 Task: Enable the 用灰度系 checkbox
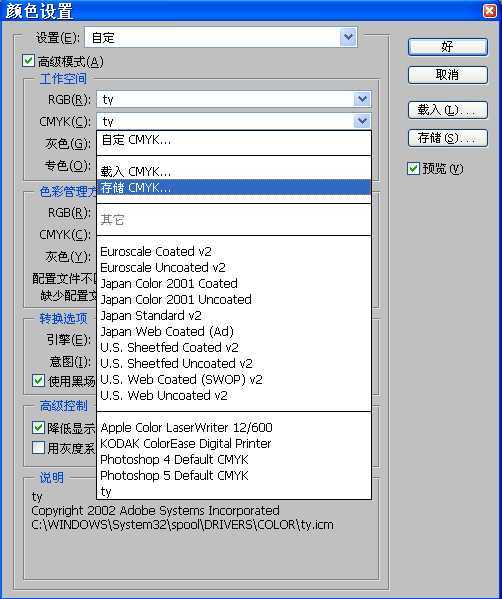tap(38, 447)
